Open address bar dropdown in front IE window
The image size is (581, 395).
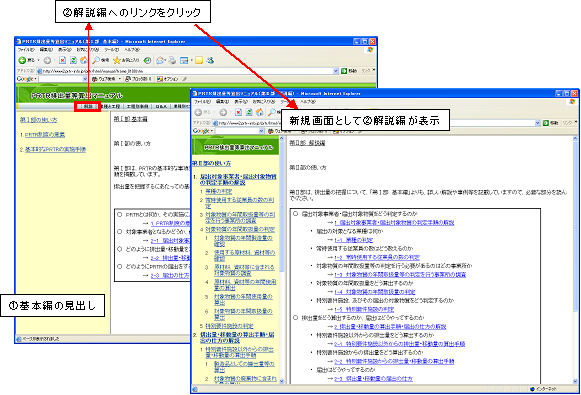(x=537, y=123)
